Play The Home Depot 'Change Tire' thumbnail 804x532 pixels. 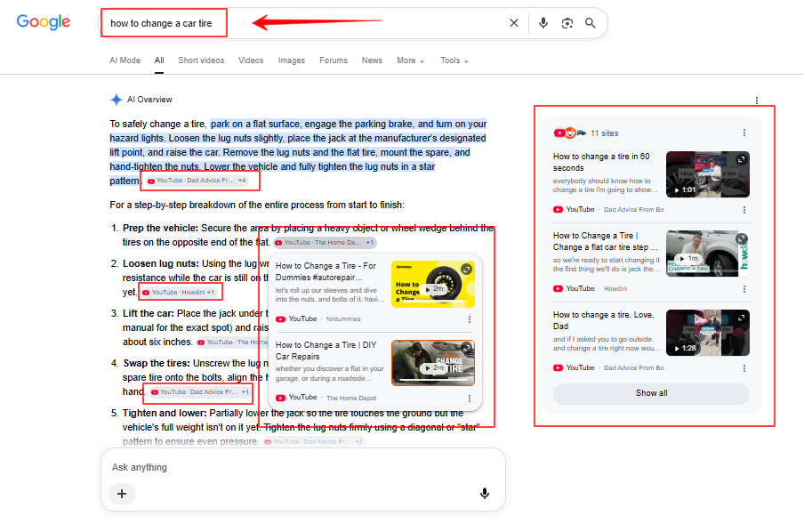(x=433, y=363)
